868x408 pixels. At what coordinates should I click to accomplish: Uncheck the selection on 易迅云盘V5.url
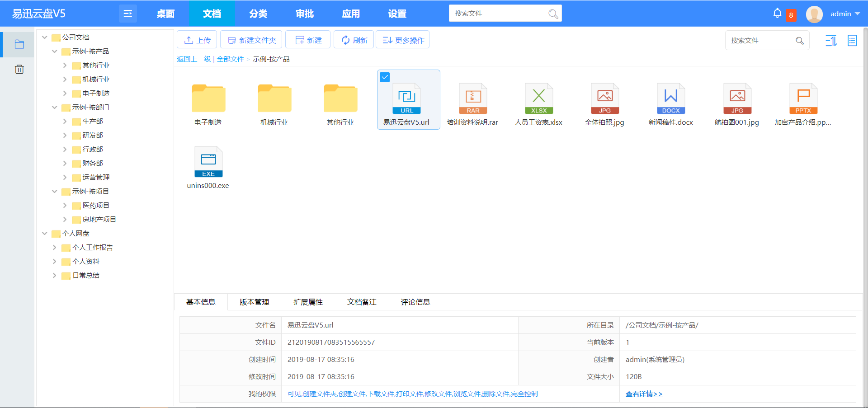[x=385, y=77]
